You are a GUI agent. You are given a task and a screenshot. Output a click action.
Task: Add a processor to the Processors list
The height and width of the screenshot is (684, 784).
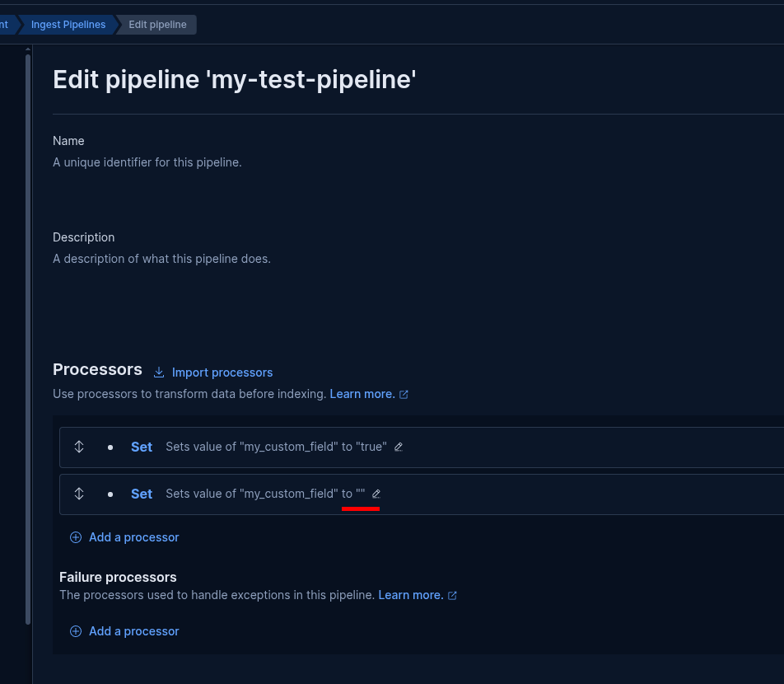(133, 537)
